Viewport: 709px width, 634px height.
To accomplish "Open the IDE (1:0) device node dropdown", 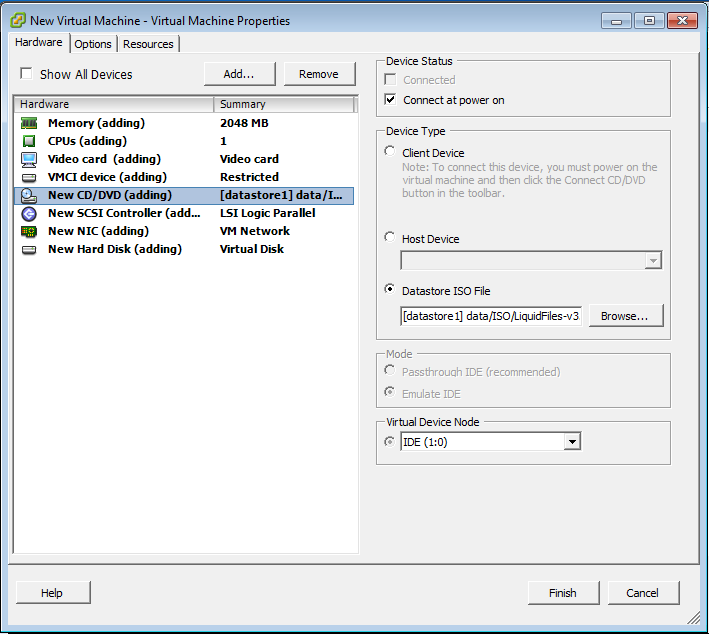I will pos(572,442).
